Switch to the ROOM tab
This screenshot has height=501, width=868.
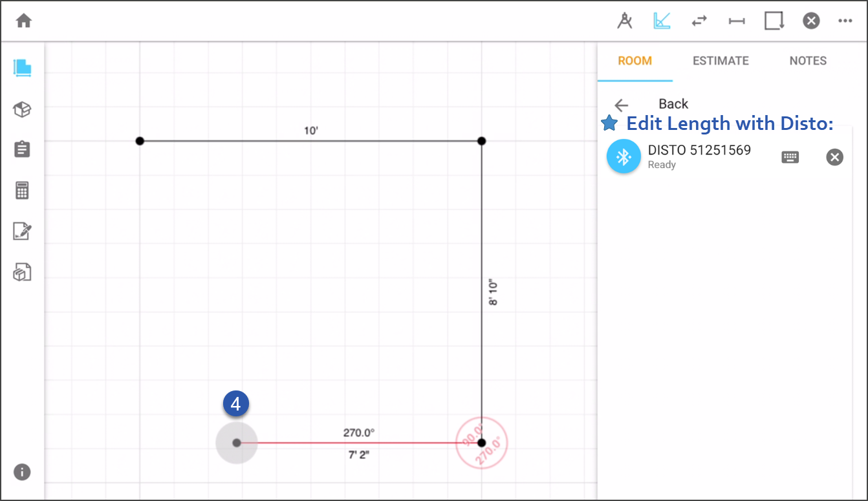click(635, 61)
